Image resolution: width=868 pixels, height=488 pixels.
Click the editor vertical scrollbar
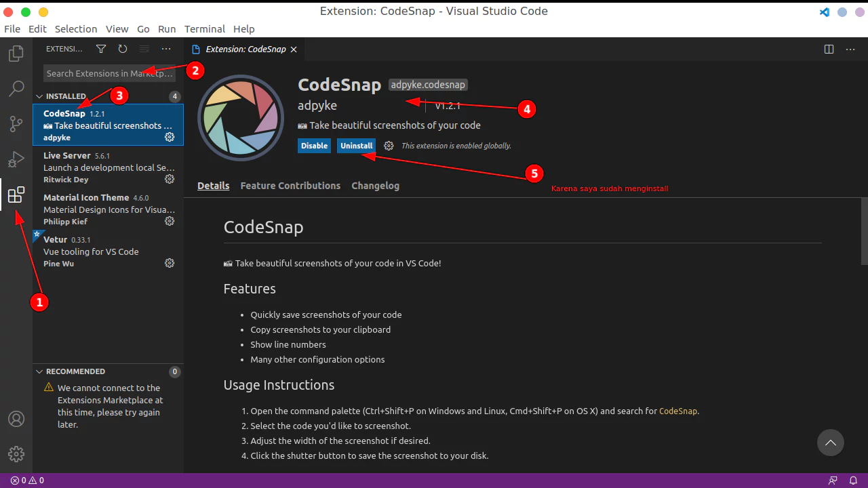(x=865, y=230)
